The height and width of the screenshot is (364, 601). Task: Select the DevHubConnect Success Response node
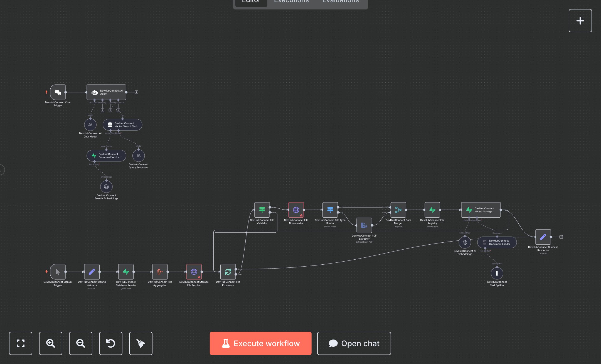pos(543,237)
